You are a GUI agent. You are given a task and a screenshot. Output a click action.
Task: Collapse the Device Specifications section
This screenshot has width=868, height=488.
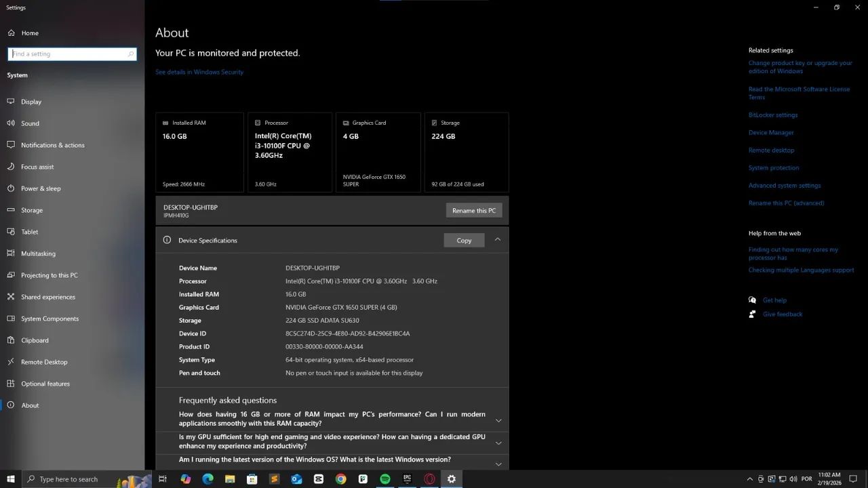(498, 239)
